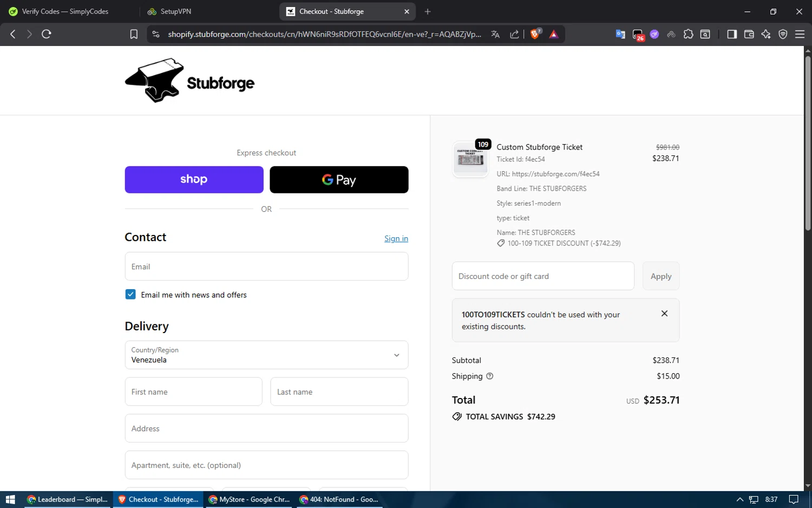Reload the checkout page

click(x=47, y=34)
